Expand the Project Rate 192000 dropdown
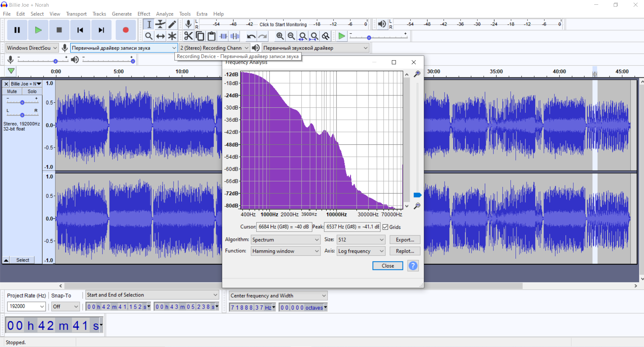 coord(27,306)
